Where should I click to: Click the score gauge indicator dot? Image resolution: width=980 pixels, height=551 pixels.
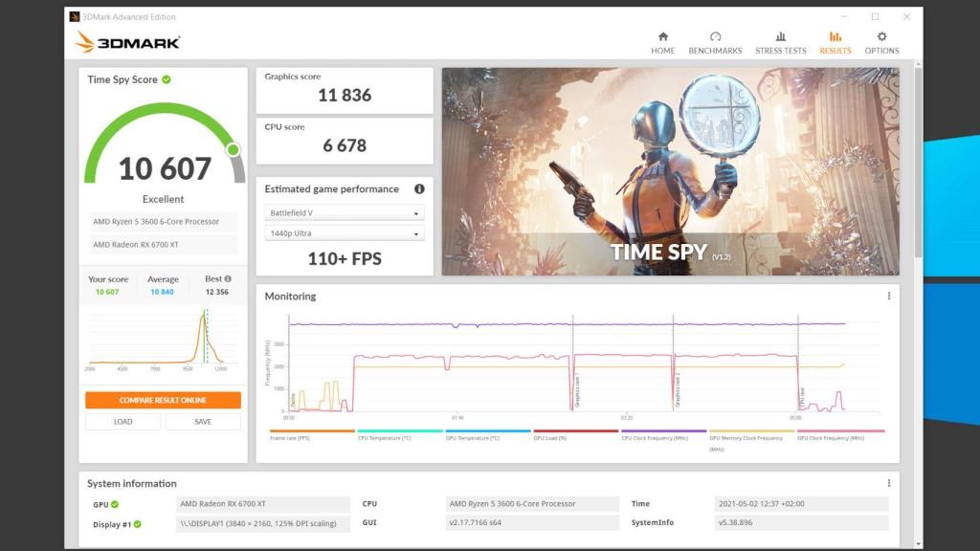pos(234,150)
